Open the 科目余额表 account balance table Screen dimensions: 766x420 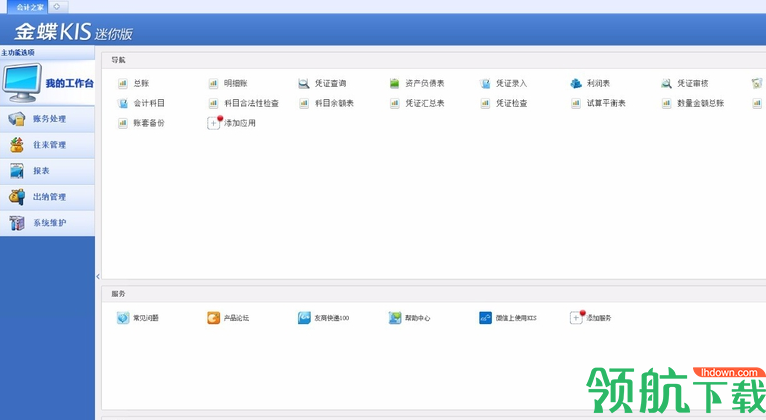tap(326, 103)
